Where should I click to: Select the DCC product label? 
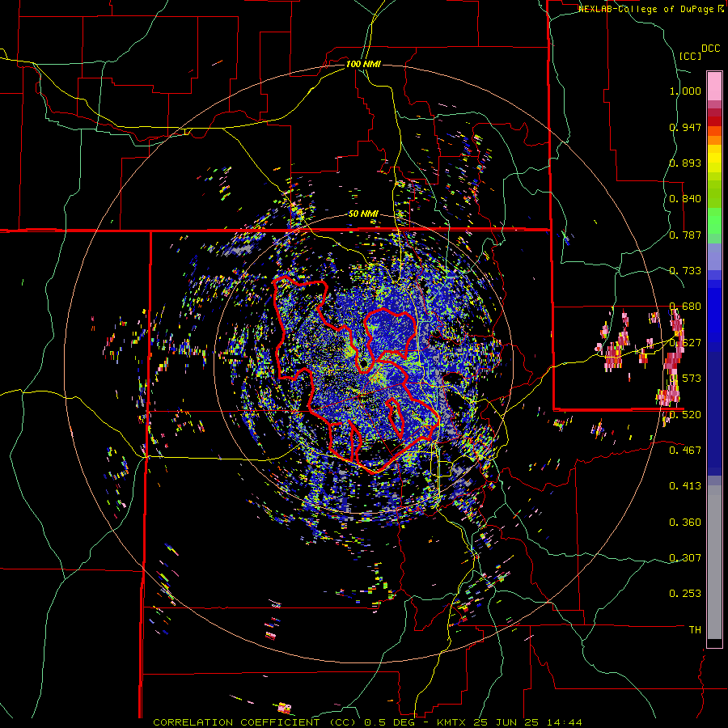pos(710,49)
